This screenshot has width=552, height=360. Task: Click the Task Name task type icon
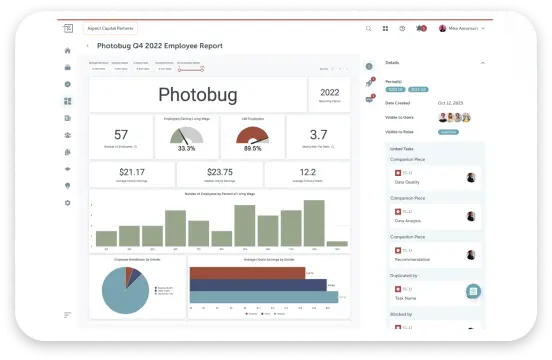click(x=398, y=289)
